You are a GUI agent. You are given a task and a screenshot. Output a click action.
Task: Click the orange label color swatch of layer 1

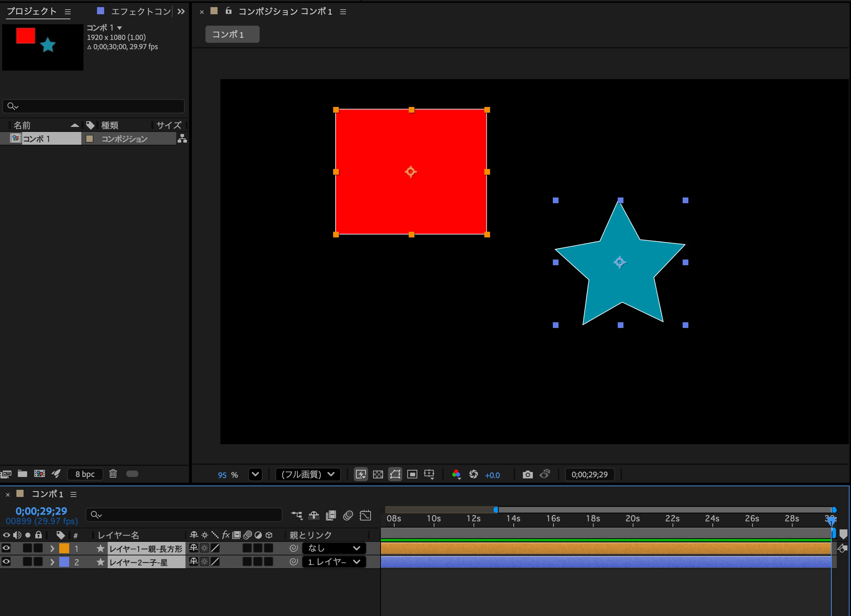[64, 549]
